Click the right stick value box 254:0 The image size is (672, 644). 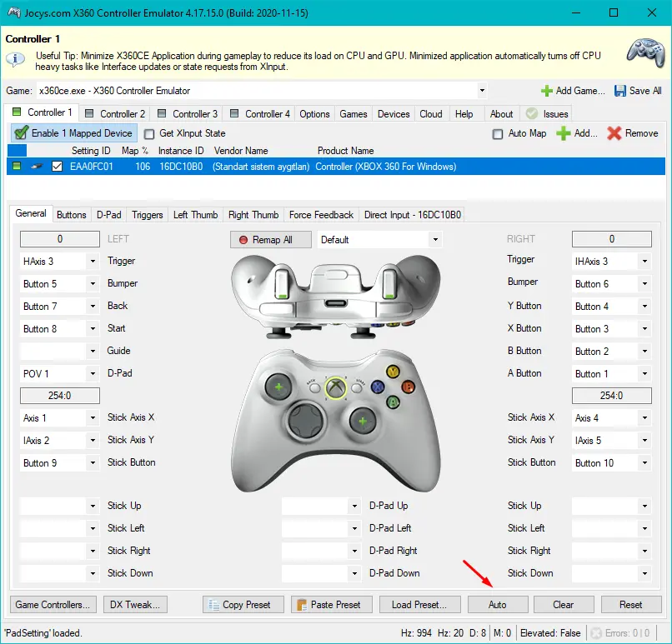612,396
